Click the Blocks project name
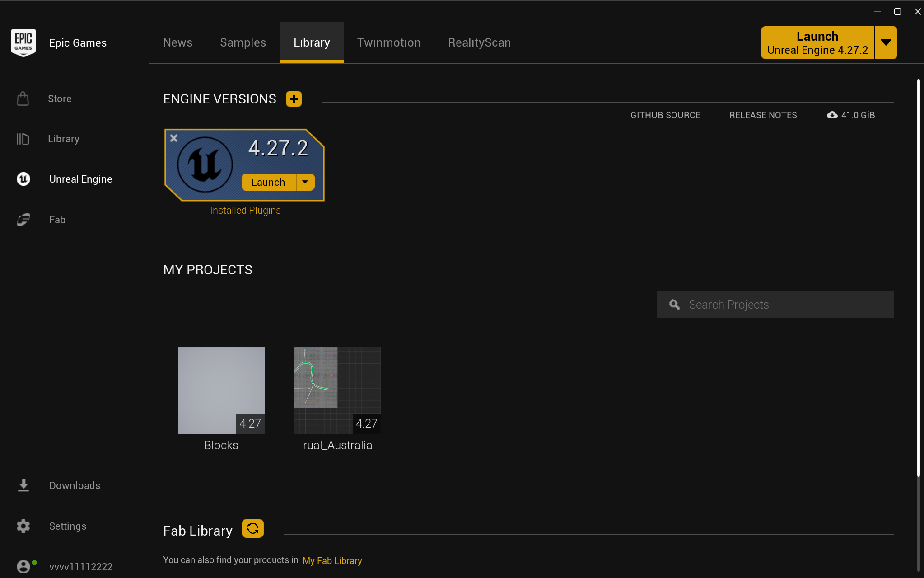924x578 pixels. pyautogui.click(x=221, y=445)
